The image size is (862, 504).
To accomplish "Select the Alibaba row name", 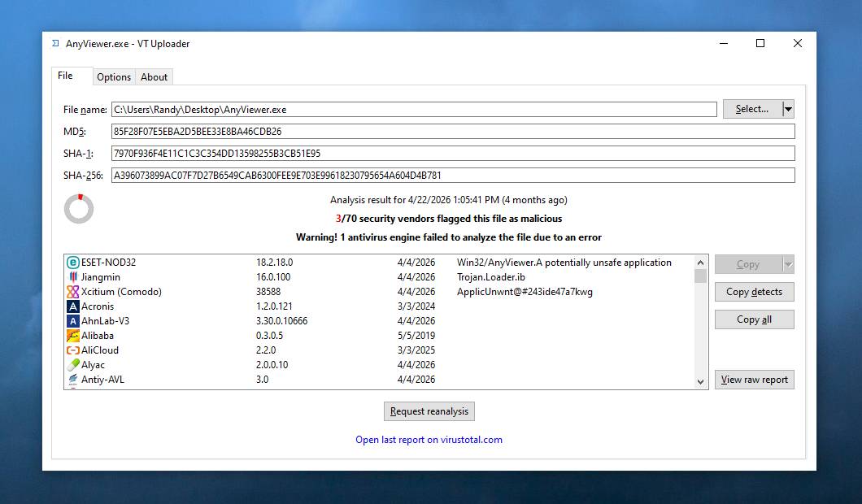I will click(98, 336).
